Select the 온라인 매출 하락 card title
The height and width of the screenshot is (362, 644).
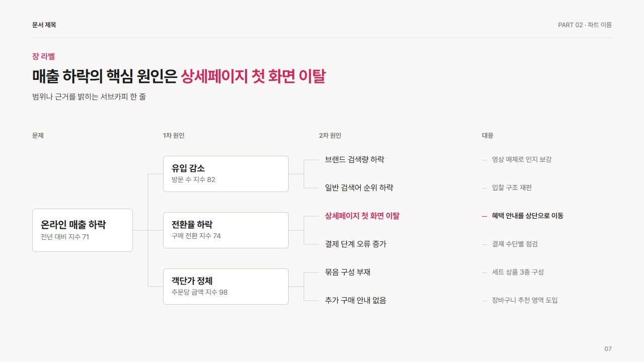point(73,225)
